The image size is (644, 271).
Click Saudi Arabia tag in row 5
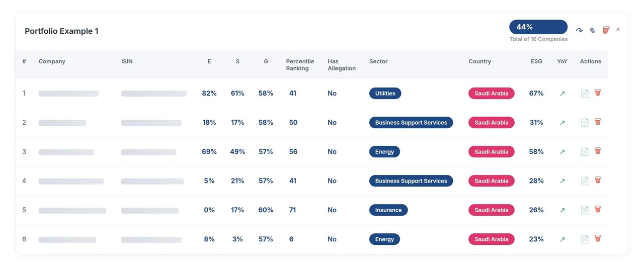(x=492, y=210)
